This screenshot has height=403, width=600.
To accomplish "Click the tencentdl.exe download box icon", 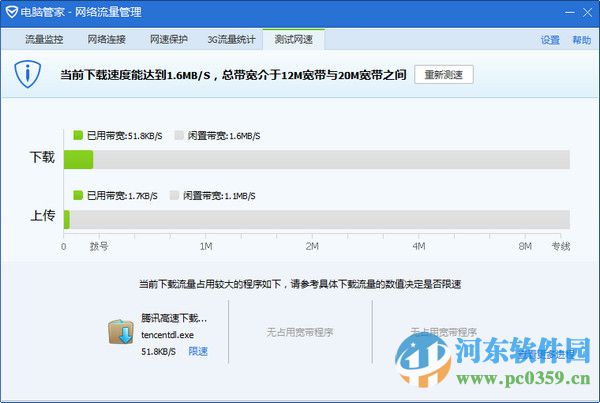I will click(121, 331).
